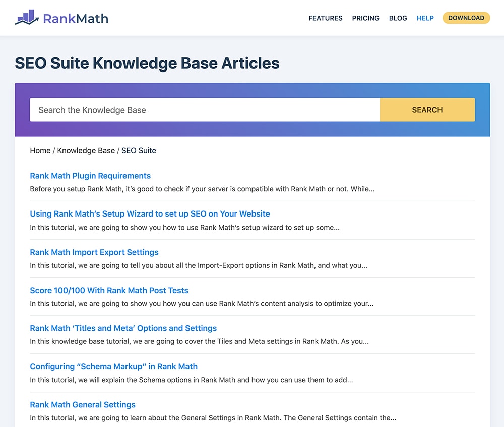
Task: View the Rank Math Import Export Settings article
Action: coord(94,252)
